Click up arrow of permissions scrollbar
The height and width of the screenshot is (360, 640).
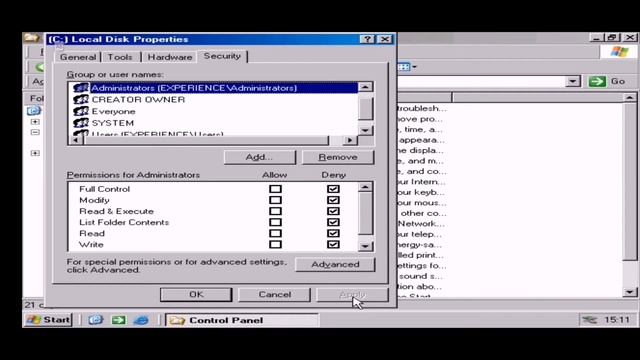click(x=365, y=187)
